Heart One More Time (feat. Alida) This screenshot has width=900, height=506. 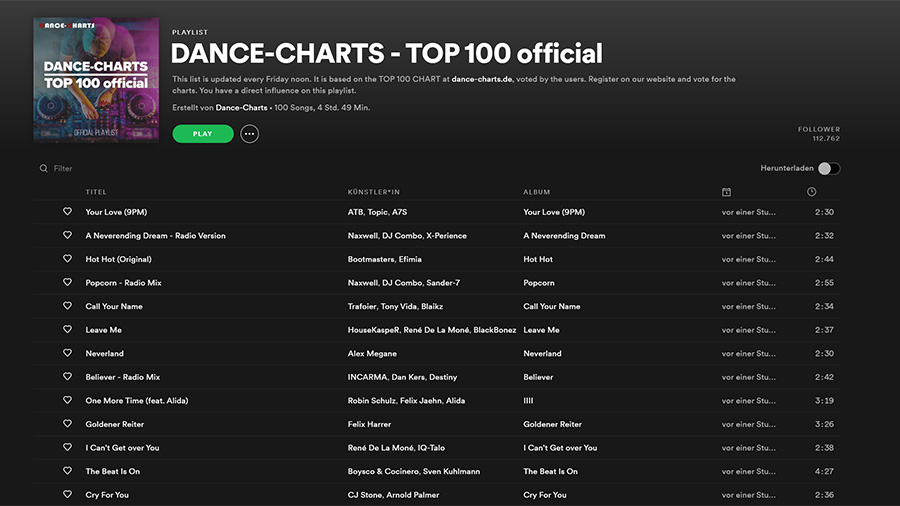click(67, 400)
